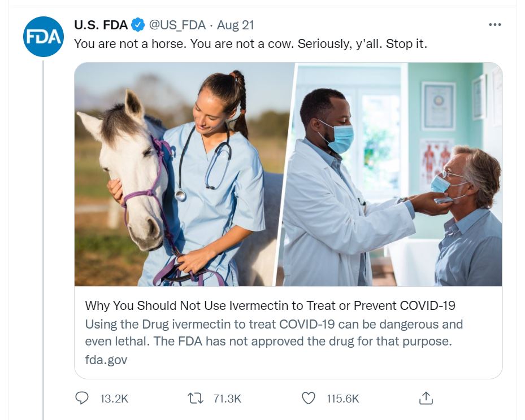Click the share upload icon
Image resolution: width=525 pixels, height=420 pixels.
pyautogui.click(x=426, y=398)
